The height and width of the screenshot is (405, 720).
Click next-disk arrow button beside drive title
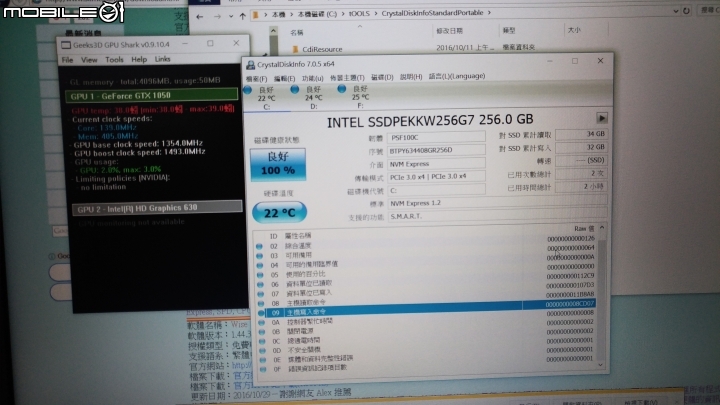point(602,118)
